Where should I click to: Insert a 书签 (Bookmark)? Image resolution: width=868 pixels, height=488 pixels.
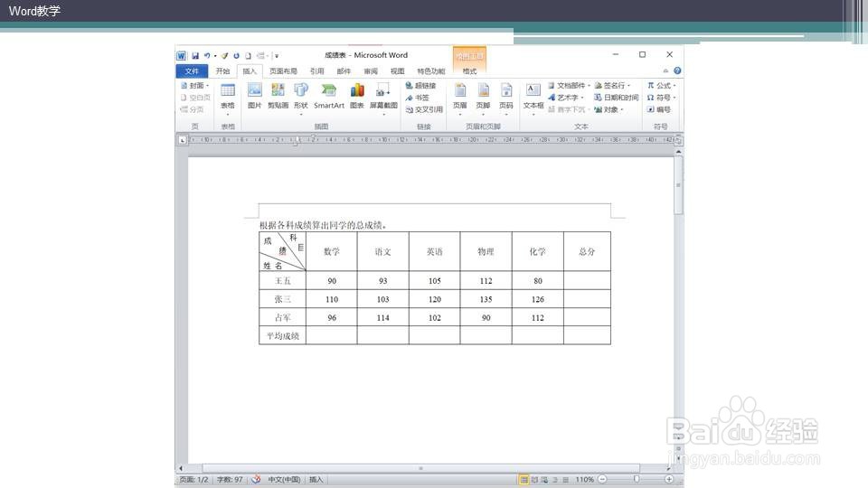[418, 98]
